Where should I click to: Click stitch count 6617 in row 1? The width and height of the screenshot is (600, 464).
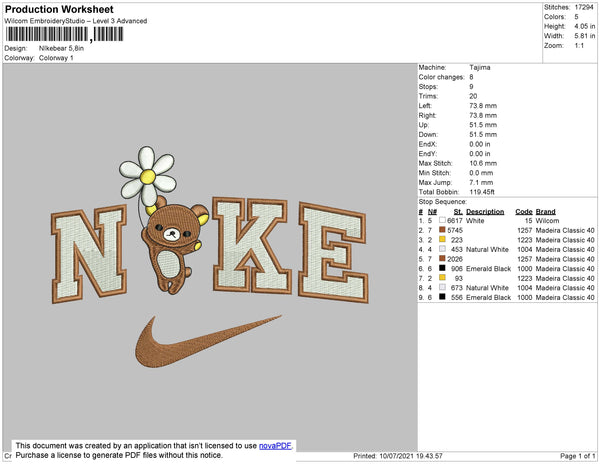(455, 221)
